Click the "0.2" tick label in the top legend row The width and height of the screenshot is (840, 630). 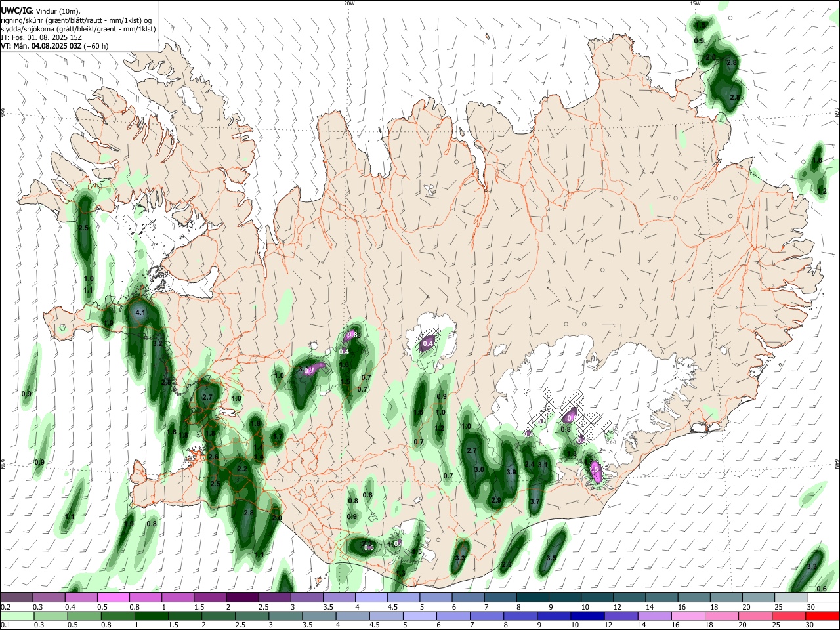click(x=5, y=607)
